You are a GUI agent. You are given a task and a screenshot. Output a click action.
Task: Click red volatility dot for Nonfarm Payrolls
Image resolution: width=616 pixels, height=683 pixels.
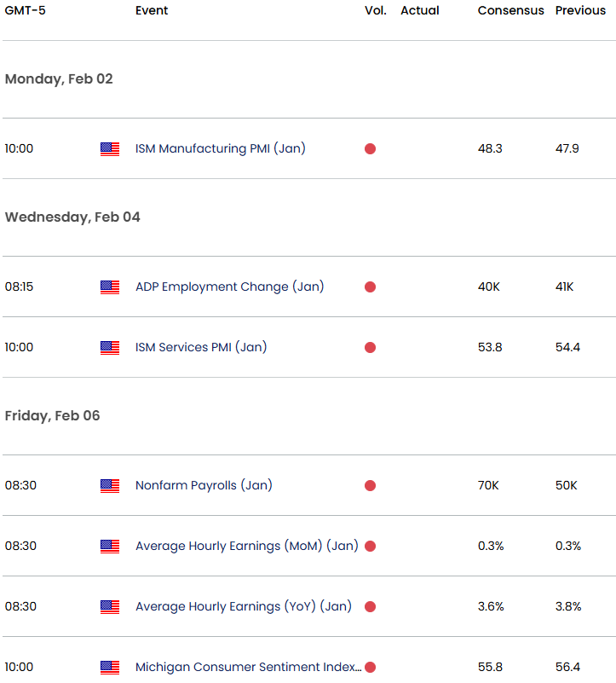tap(370, 486)
